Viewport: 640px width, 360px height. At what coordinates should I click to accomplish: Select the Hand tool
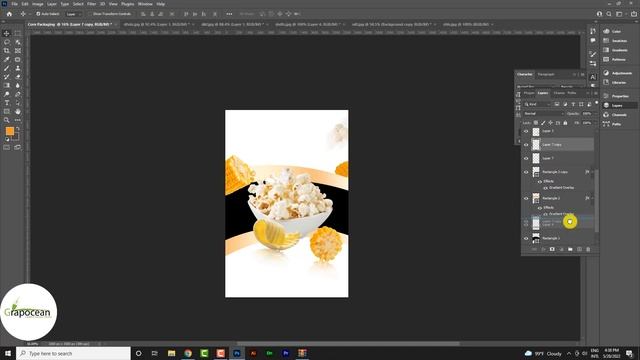click(18, 111)
